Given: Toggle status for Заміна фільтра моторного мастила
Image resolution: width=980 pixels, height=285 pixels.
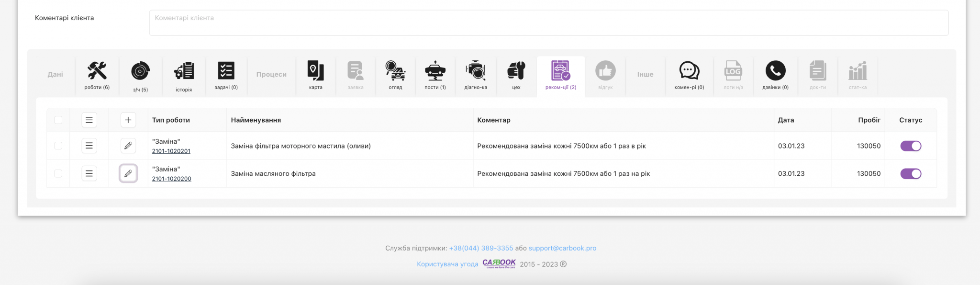Looking at the screenshot, I should tap(911, 146).
